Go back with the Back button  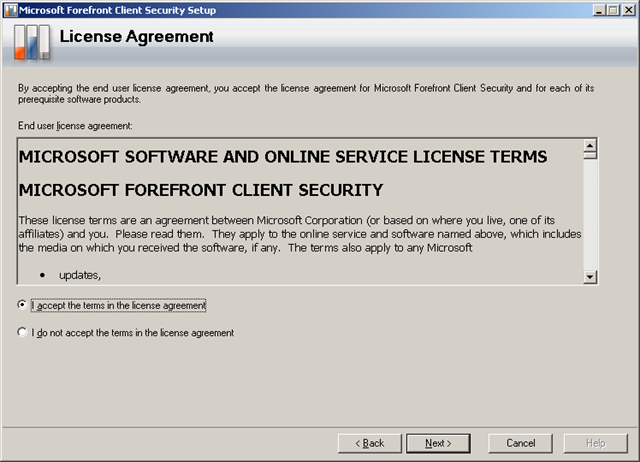(x=369, y=443)
